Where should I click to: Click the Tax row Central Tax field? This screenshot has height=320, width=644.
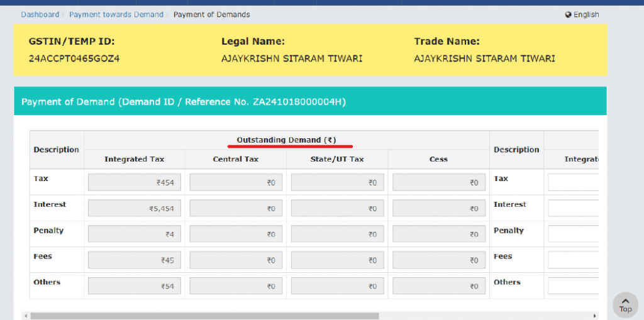[236, 182]
